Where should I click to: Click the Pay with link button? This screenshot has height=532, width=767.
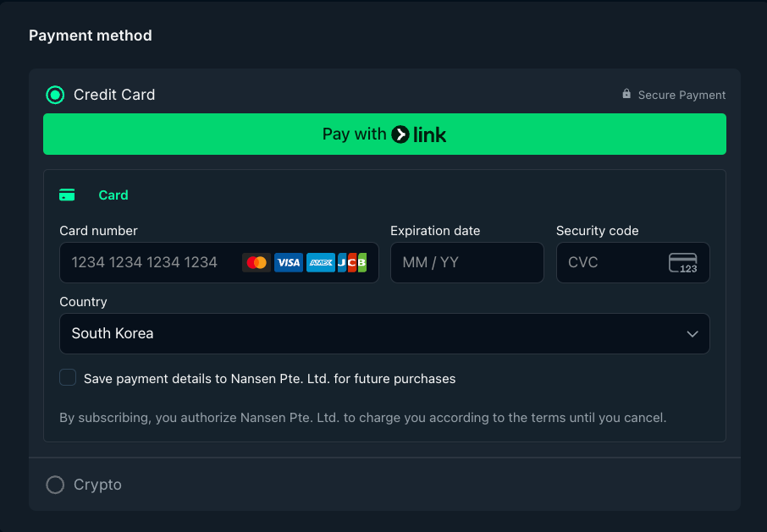[x=384, y=134]
